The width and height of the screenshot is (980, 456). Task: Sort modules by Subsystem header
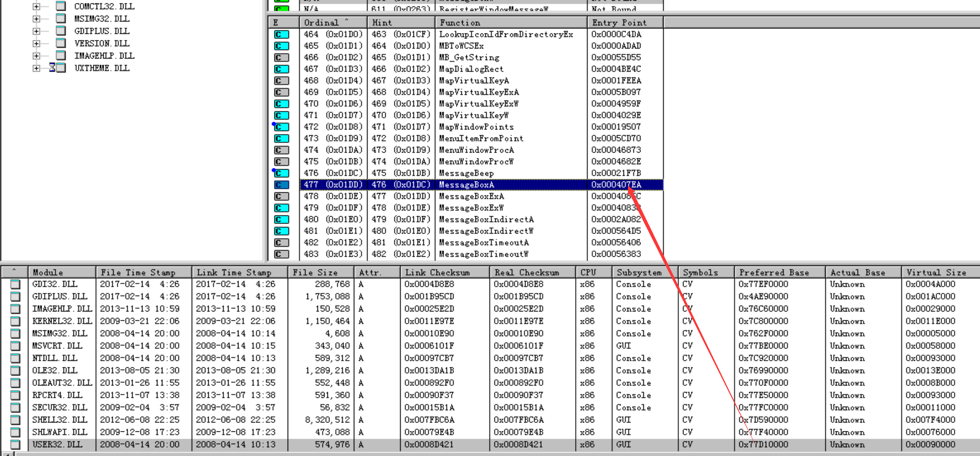click(645, 272)
